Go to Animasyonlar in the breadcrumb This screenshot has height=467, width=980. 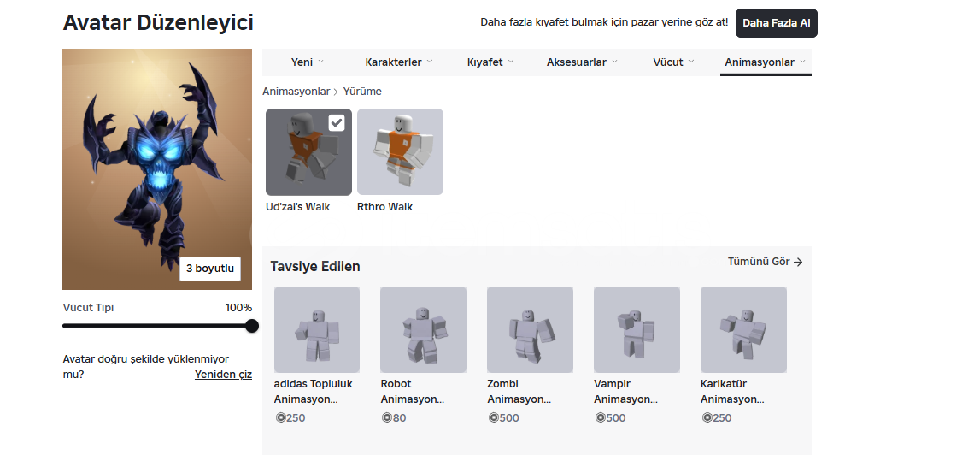296,92
